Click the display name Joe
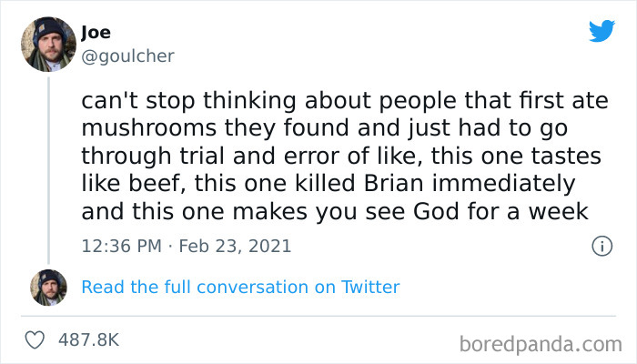Screen dimensions: 637x364 96,33
